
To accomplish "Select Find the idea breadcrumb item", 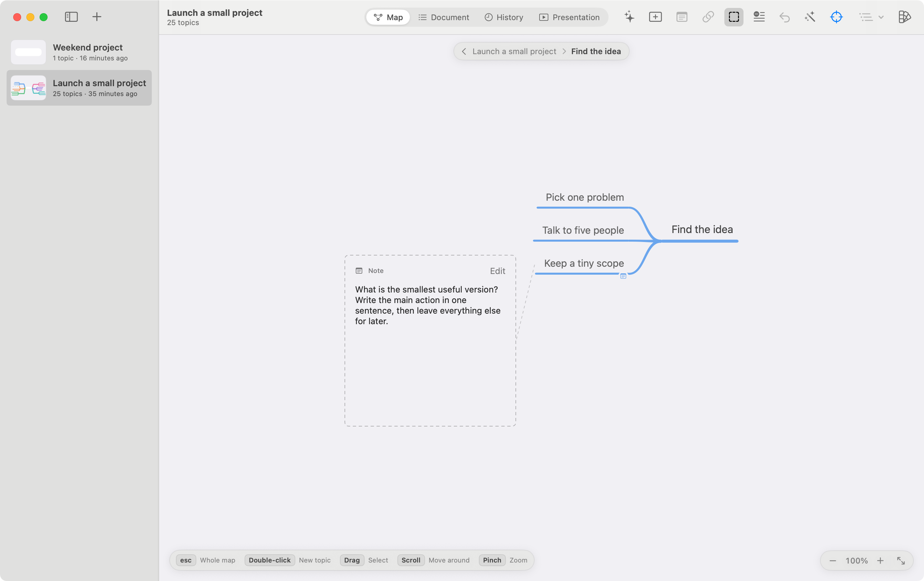I will pyautogui.click(x=596, y=51).
